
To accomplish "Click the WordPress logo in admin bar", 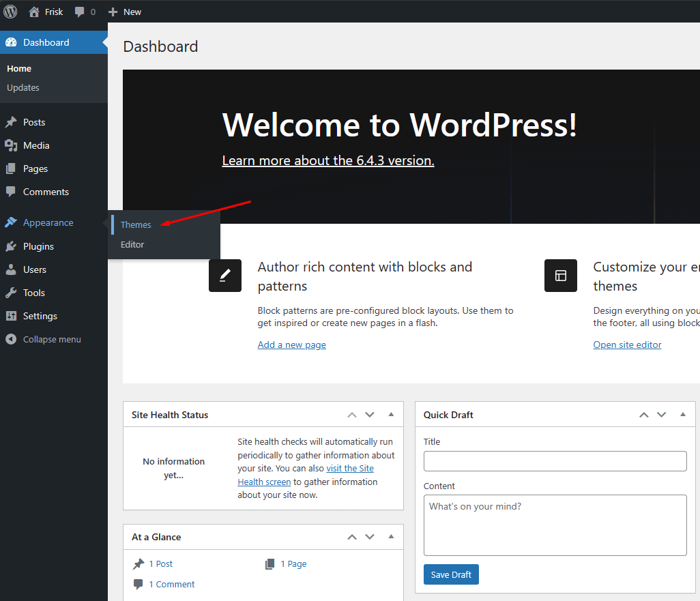I will tap(10, 12).
